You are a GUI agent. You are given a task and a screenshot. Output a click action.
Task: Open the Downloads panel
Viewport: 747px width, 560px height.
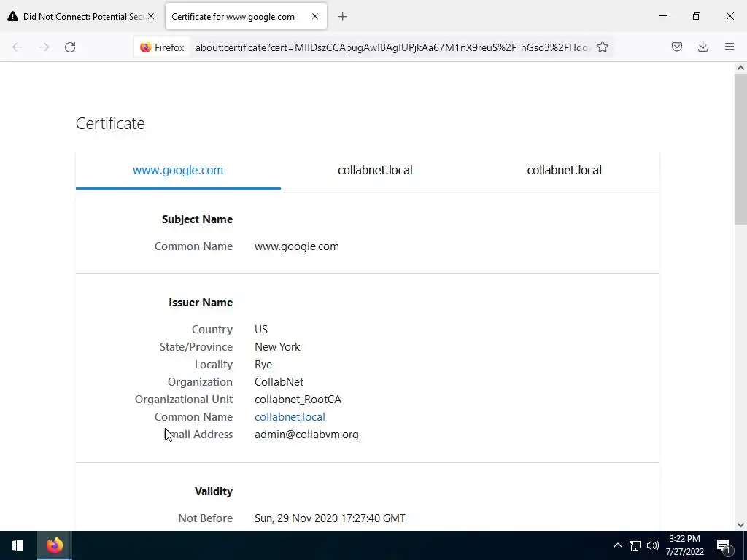[703, 47]
